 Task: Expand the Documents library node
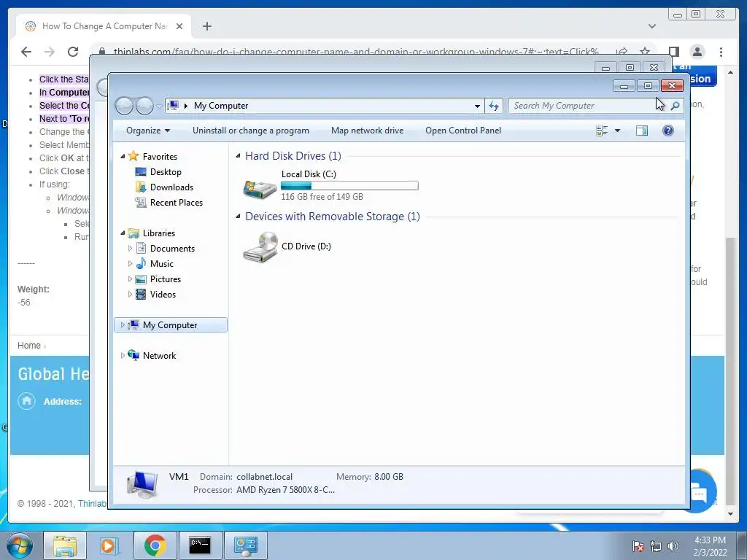click(130, 248)
